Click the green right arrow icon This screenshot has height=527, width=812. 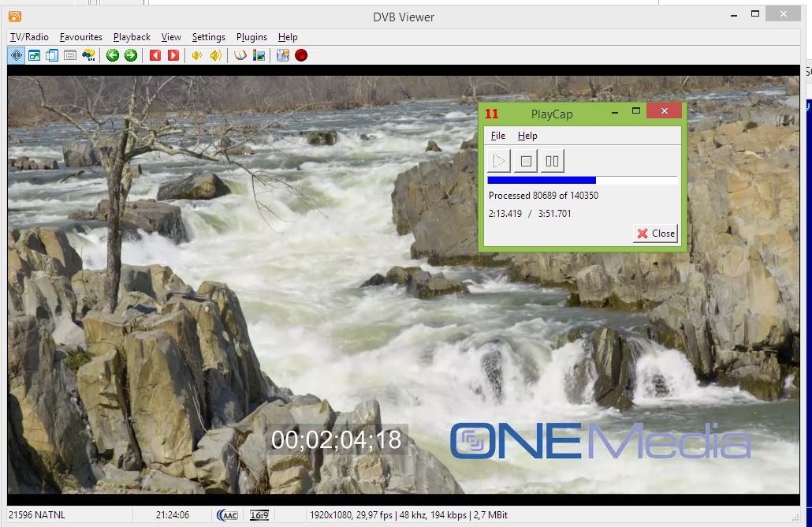point(131,55)
